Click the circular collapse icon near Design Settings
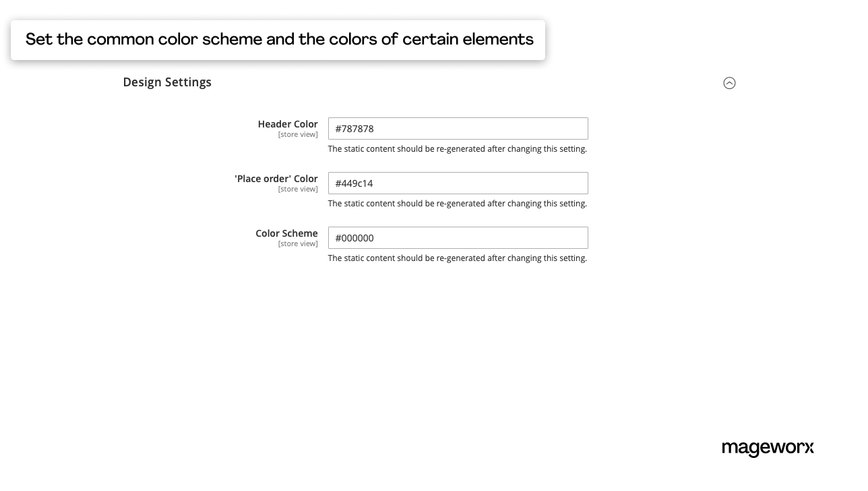 [x=729, y=83]
